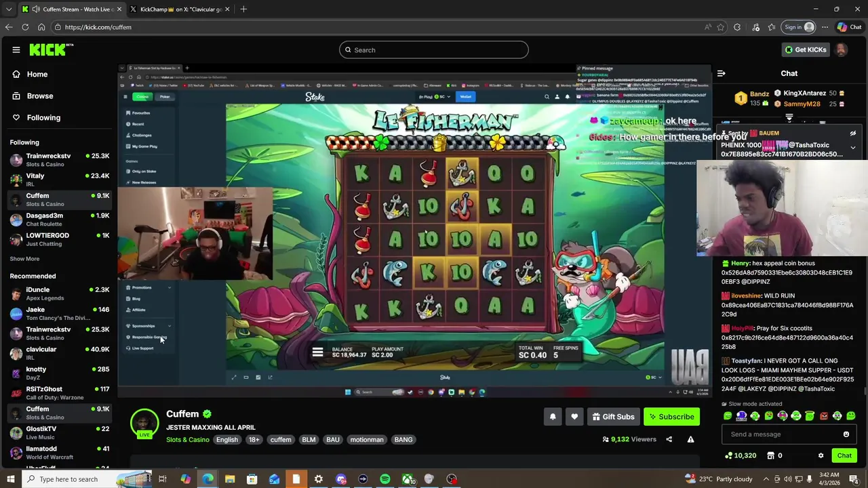The image size is (868, 488).
Task: Click the stream video player
Action: (x=415, y=230)
